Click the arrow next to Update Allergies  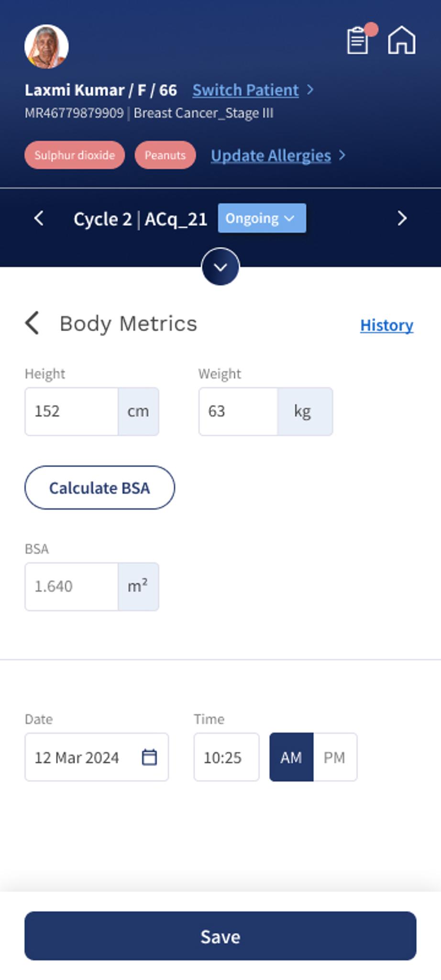tap(342, 156)
